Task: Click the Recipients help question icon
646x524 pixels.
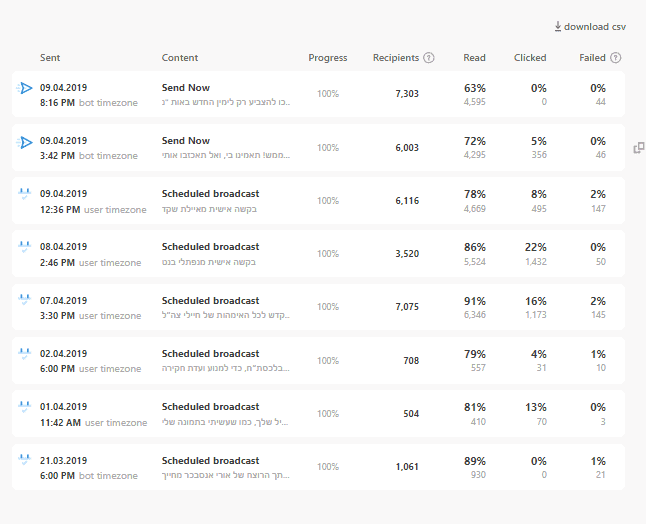Action: 429,58
